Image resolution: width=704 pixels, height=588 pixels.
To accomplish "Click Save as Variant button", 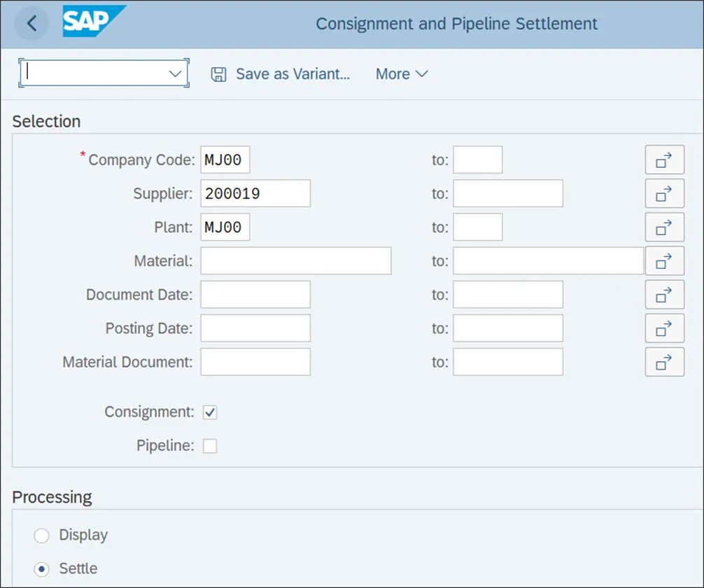I will tap(281, 74).
